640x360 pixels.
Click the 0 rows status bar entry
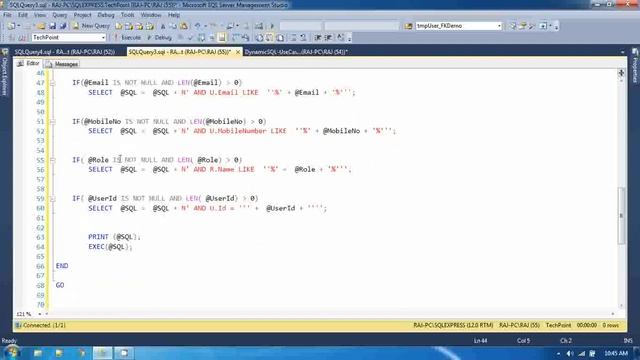pos(611,326)
